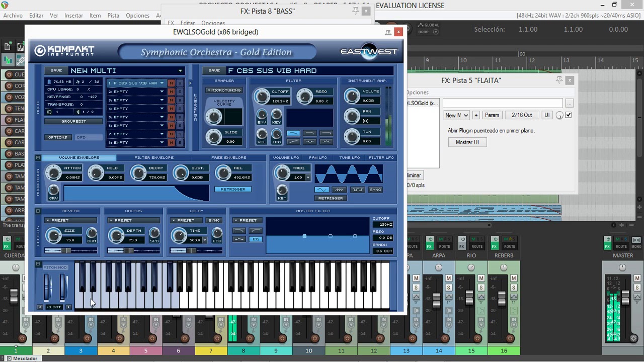Shift keyboard octave up with right arrow
Viewport: 644px width, 362px height.
68,307
